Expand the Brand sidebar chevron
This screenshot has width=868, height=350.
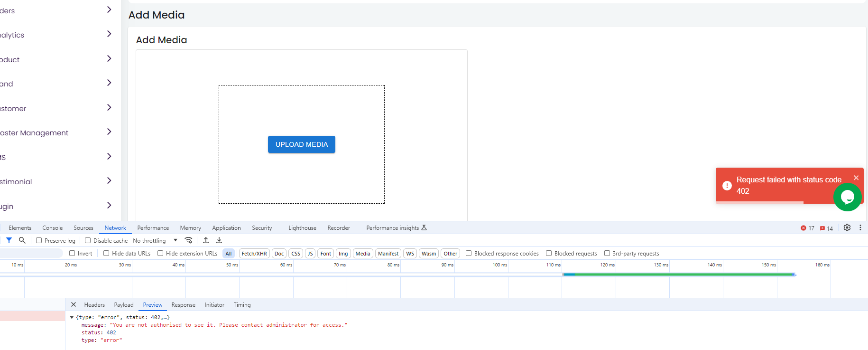(x=109, y=83)
